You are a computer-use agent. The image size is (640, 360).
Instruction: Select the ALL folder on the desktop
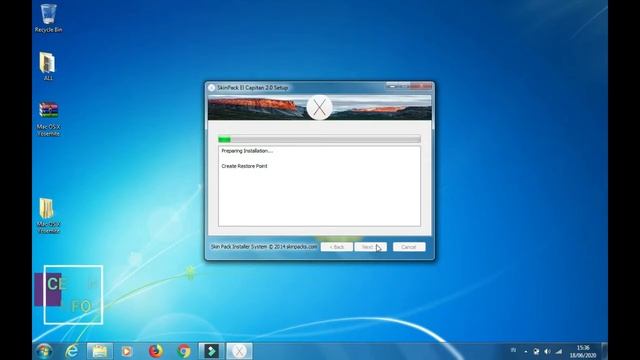[48, 67]
